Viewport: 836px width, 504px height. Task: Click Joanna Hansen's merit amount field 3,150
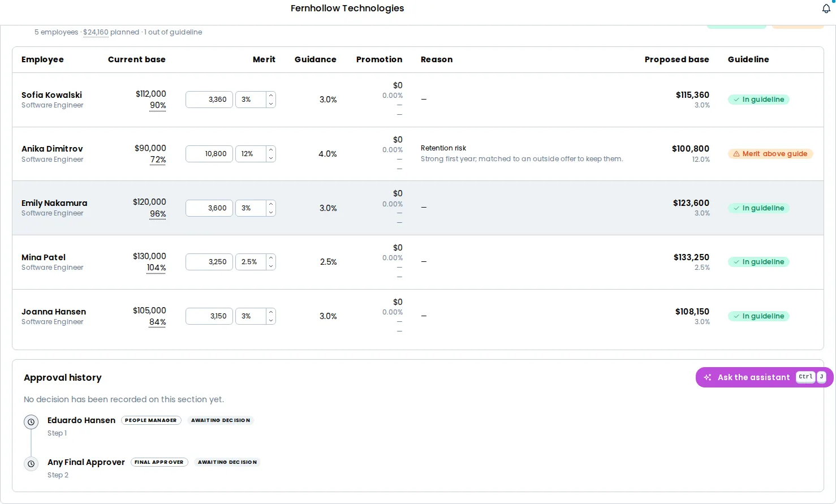pyautogui.click(x=209, y=316)
